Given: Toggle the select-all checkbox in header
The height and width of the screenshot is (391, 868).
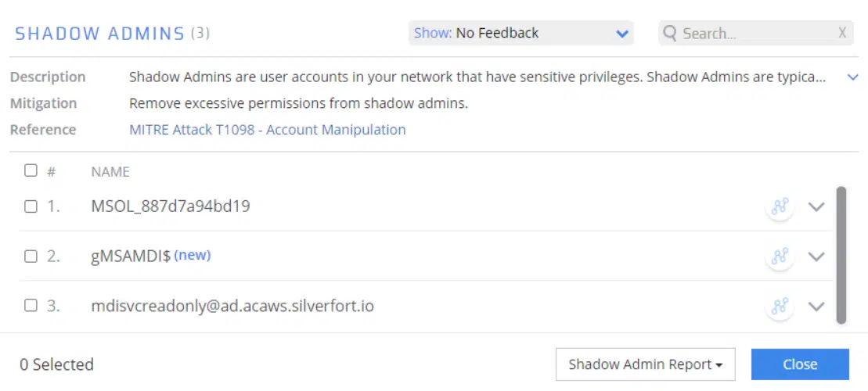Looking at the screenshot, I should (x=31, y=170).
